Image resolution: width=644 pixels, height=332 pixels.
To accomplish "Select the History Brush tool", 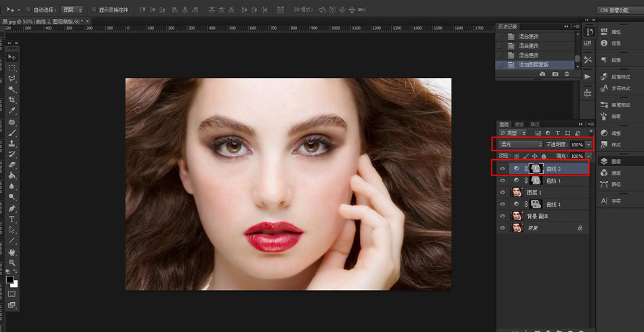I will pyautogui.click(x=12, y=154).
